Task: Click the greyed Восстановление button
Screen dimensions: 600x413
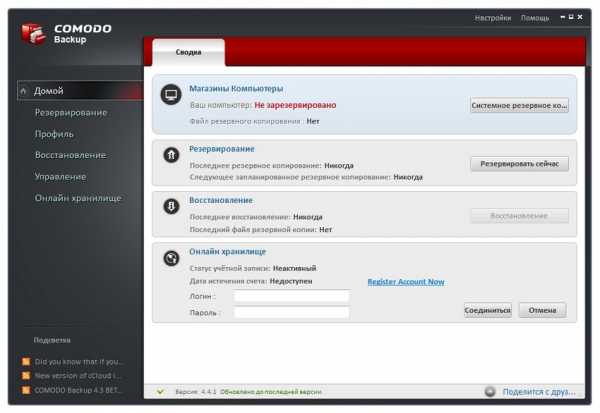Action: coord(519,216)
